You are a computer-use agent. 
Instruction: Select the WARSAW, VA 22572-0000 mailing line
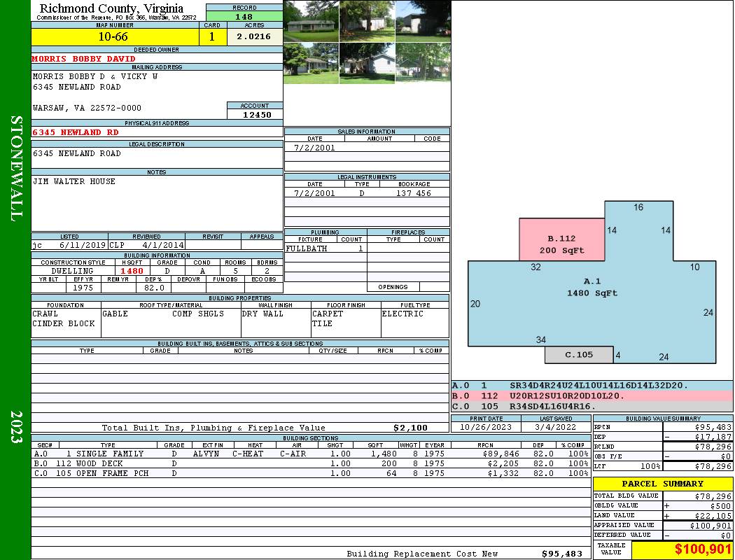[87, 108]
